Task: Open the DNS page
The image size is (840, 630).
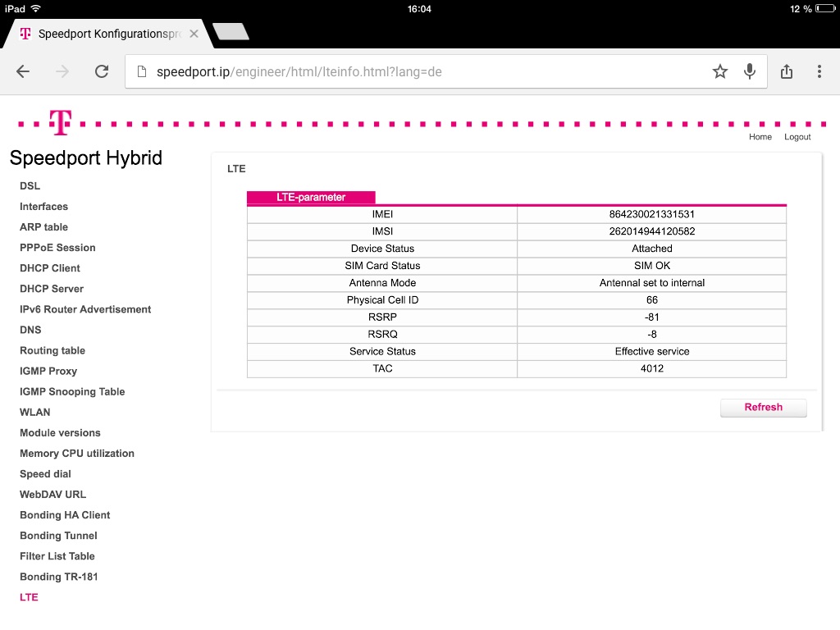Action: coord(30,330)
